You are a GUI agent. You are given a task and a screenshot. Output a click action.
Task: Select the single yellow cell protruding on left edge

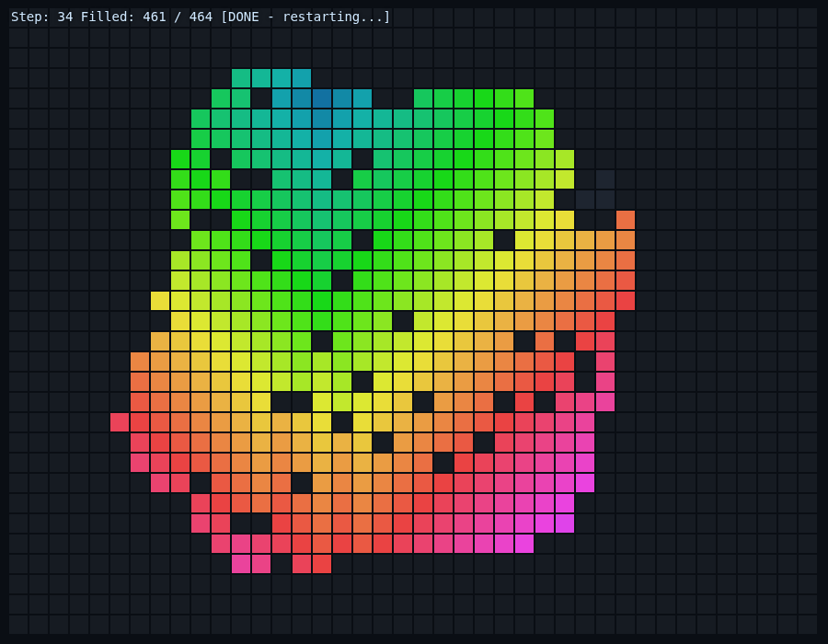[x=160, y=301]
